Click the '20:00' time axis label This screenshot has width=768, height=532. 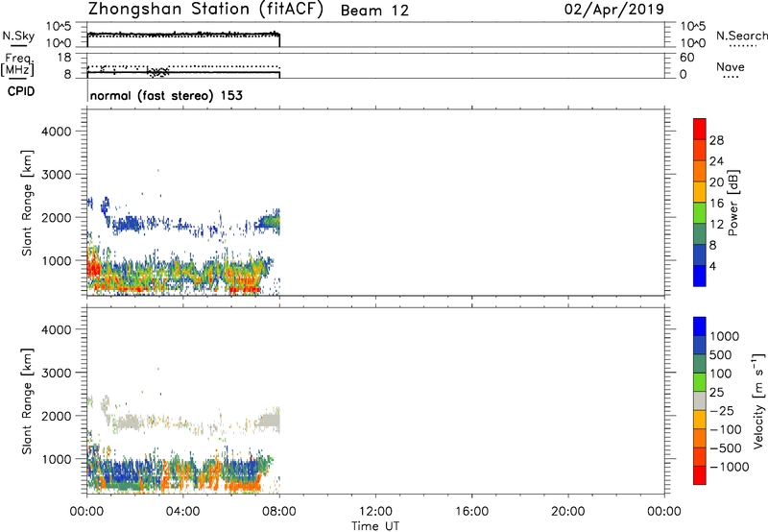[567, 512]
